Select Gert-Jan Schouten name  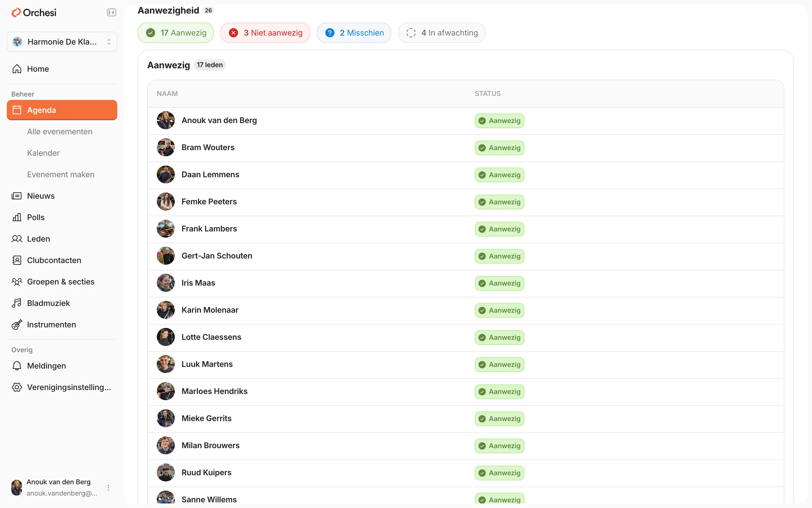click(x=217, y=256)
